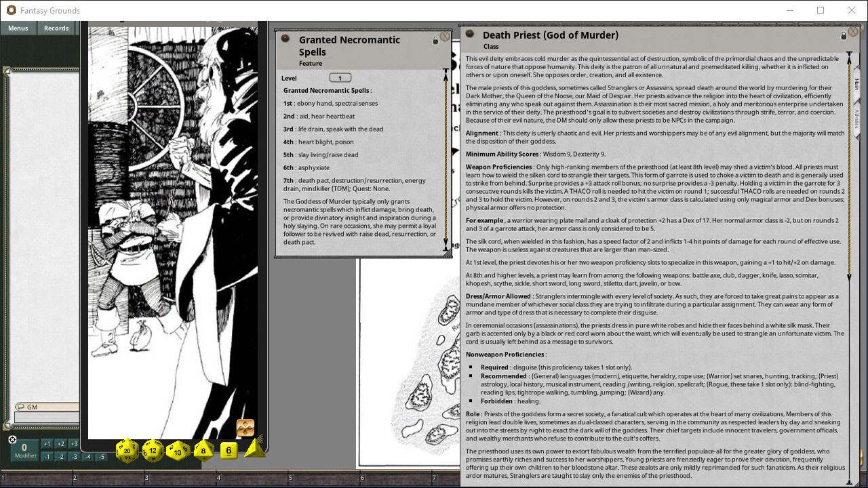
Task: Click the Death Priest class icon in the header
Action: [470, 34]
